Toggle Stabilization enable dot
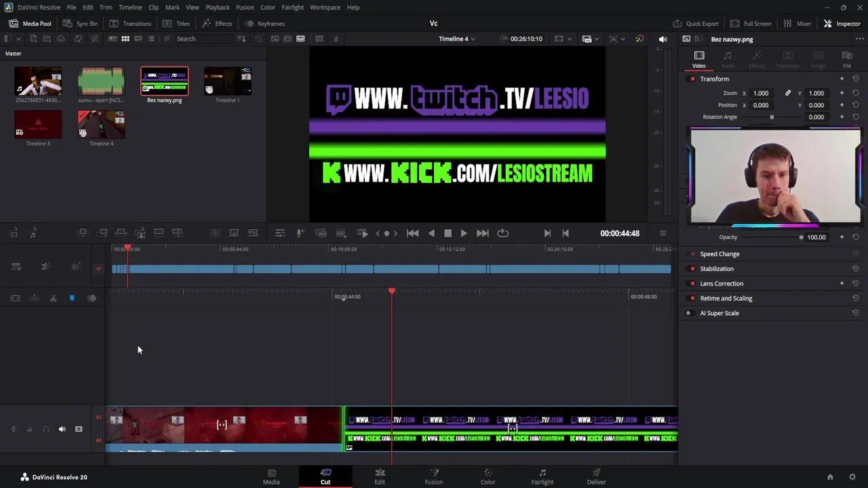 click(x=692, y=269)
